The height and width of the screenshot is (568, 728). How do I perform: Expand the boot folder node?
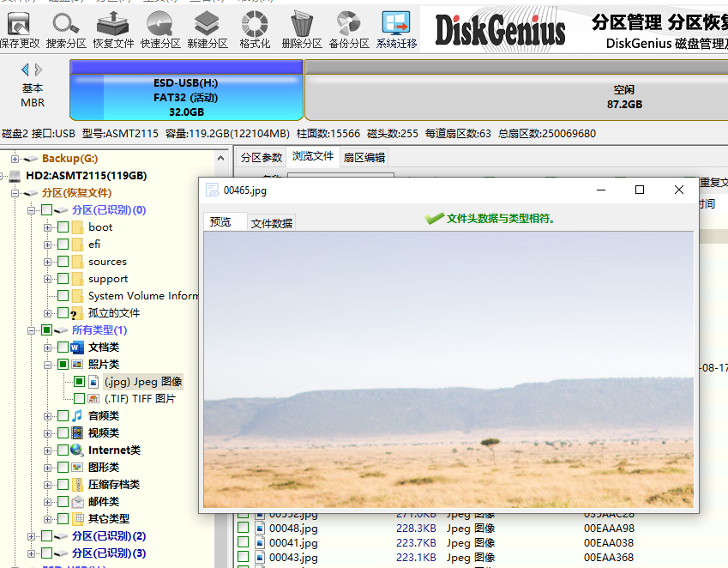(47, 227)
